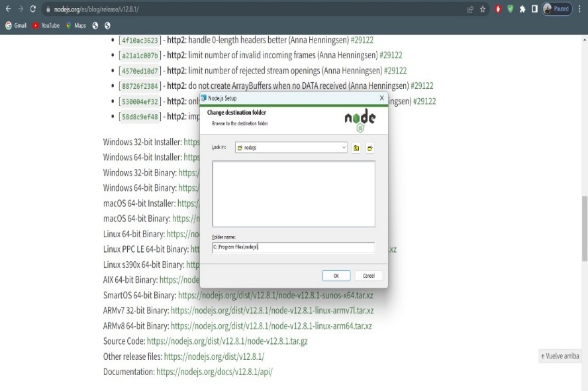
Task: Open the Windows 32-bit Installer link
Action: [x=191, y=142]
